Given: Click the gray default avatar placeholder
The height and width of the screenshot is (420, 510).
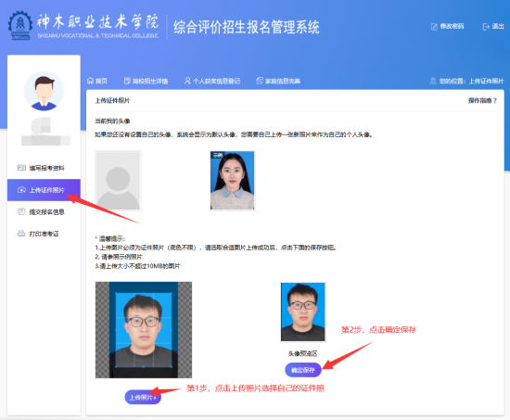Looking at the screenshot, I should (x=118, y=181).
